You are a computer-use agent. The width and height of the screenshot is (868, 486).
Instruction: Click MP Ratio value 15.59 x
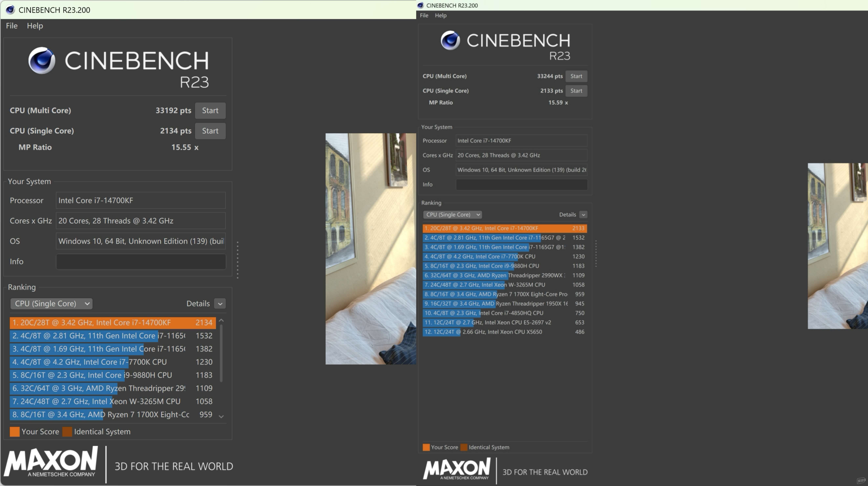(558, 102)
